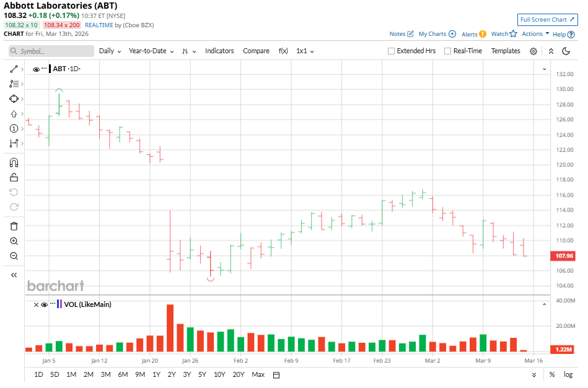The height and width of the screenshot is (388, 588).
Task: Open the 1x1 grid layout dropdown
Action: [x=305, y=51]
